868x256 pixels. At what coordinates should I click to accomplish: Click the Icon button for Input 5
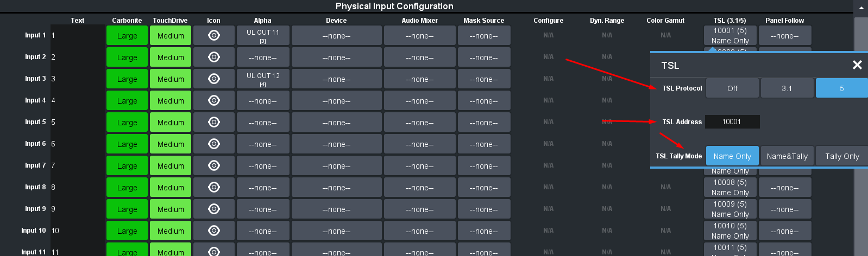point(214,123)
